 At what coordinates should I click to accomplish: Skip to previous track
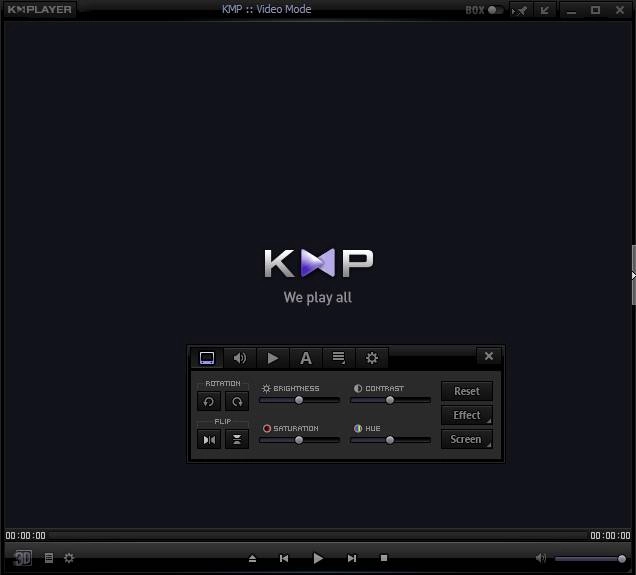(x=284, y=558)
